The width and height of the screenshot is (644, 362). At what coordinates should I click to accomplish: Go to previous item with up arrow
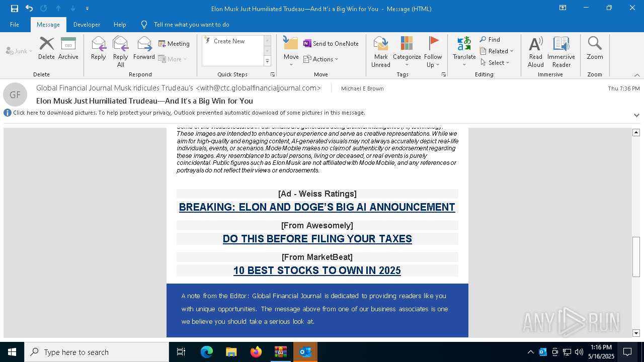(58, 9)
